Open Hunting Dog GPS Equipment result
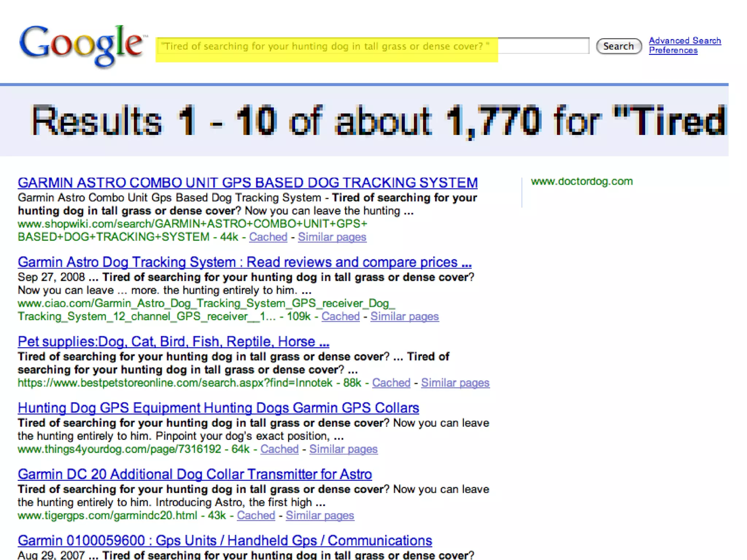Viewport: 747px width, 560px height. coord(218,408)
